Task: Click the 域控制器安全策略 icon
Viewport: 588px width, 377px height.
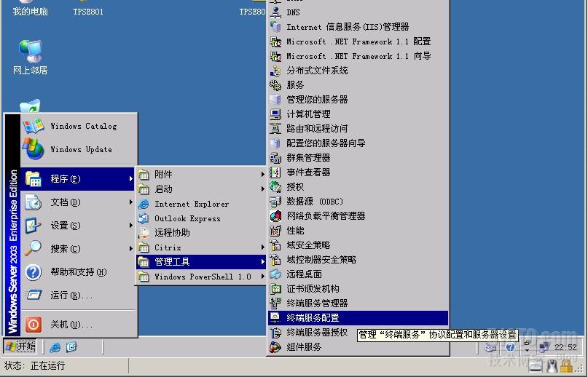Action: tap(275, 260)
